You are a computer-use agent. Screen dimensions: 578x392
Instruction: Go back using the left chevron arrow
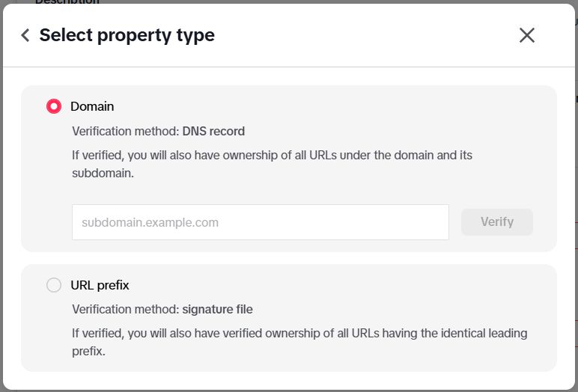coord(25,35)
